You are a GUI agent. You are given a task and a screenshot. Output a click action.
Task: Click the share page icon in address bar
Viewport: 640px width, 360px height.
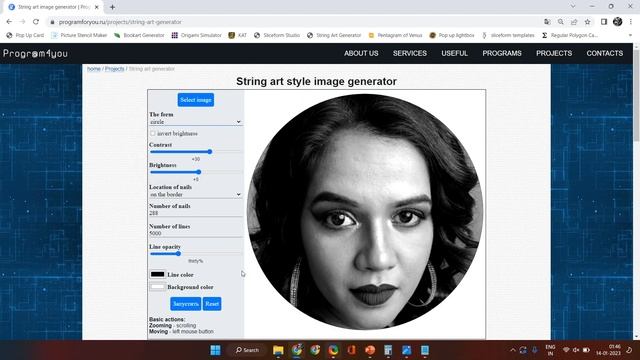[574, 22]
